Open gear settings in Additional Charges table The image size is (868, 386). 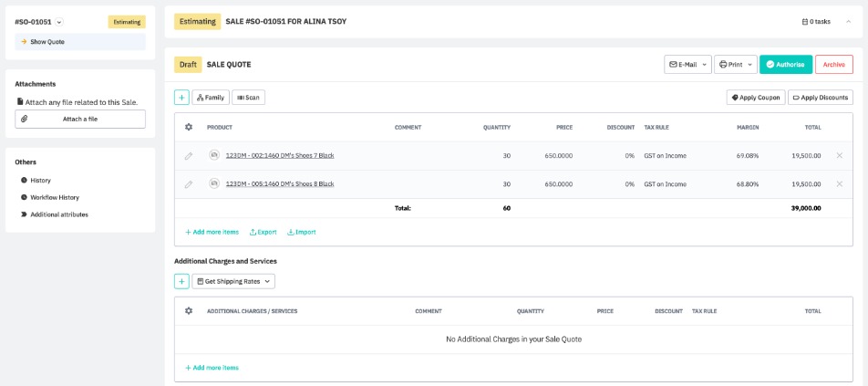189,311
